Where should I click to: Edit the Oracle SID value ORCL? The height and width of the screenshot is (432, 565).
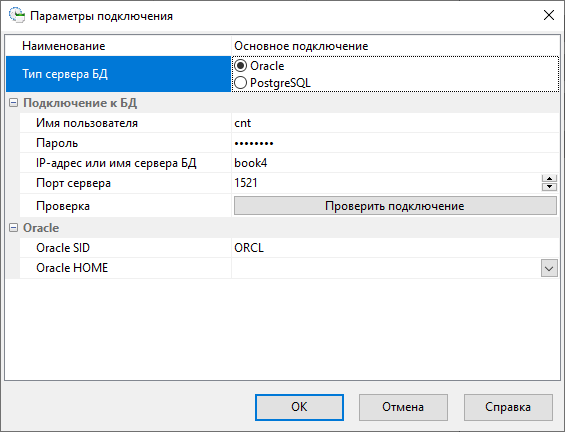pyautogui.click(x=249, y=248)
